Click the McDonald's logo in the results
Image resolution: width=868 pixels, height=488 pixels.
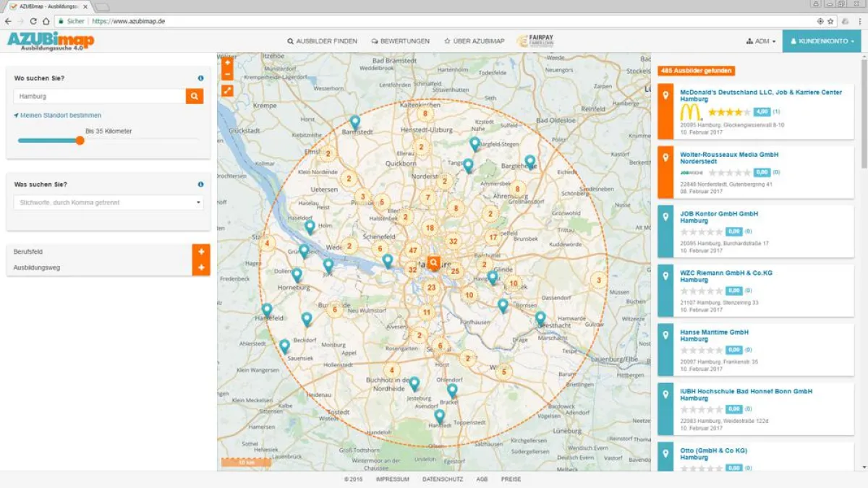pos(690,112)
